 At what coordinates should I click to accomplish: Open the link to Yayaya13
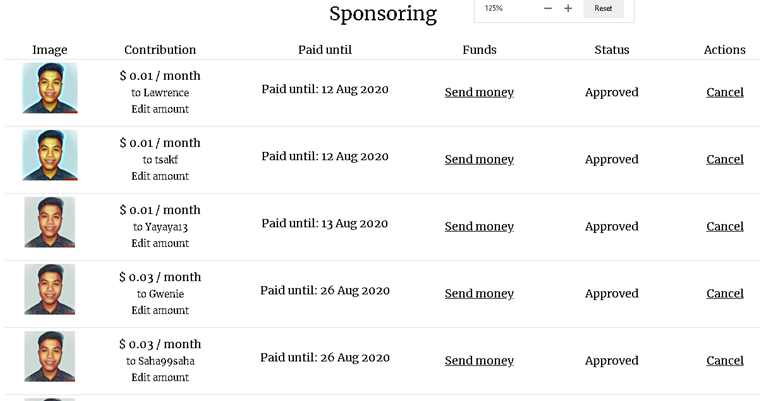click(166, 227)
